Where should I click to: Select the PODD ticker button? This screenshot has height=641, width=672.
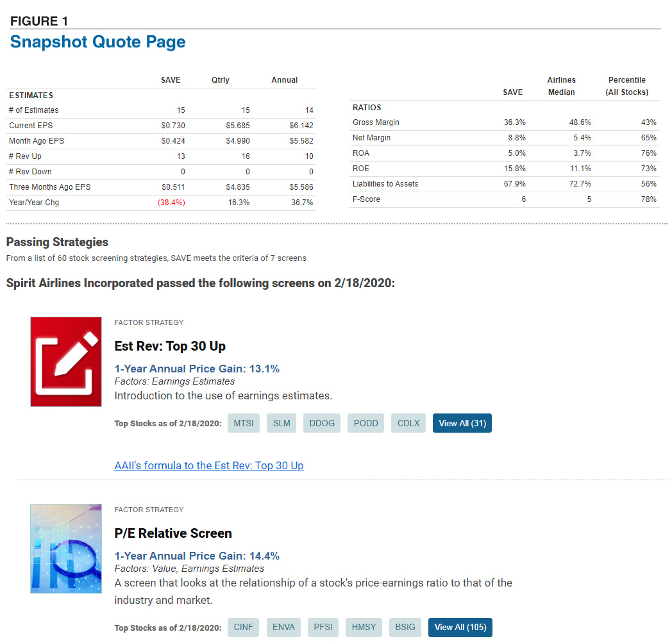365,423
